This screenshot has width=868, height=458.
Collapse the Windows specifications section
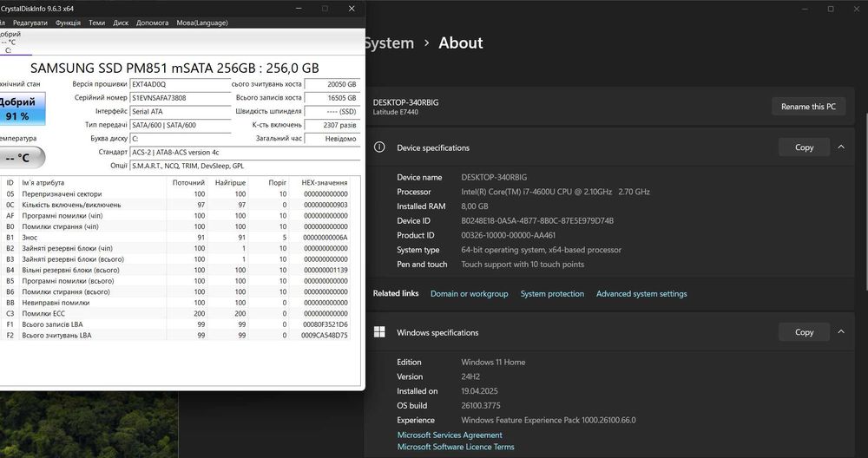point(841,332)
